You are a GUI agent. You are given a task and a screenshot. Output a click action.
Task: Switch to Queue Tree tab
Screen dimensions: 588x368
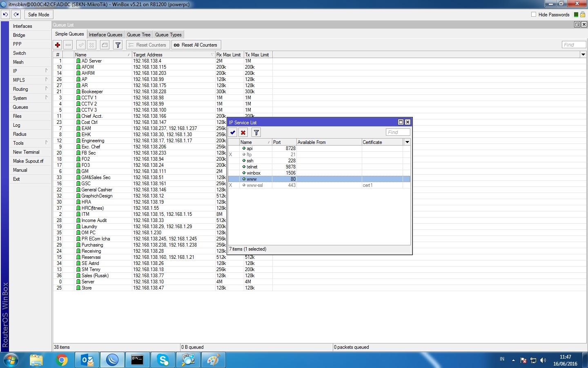click(x=138, y=35)
